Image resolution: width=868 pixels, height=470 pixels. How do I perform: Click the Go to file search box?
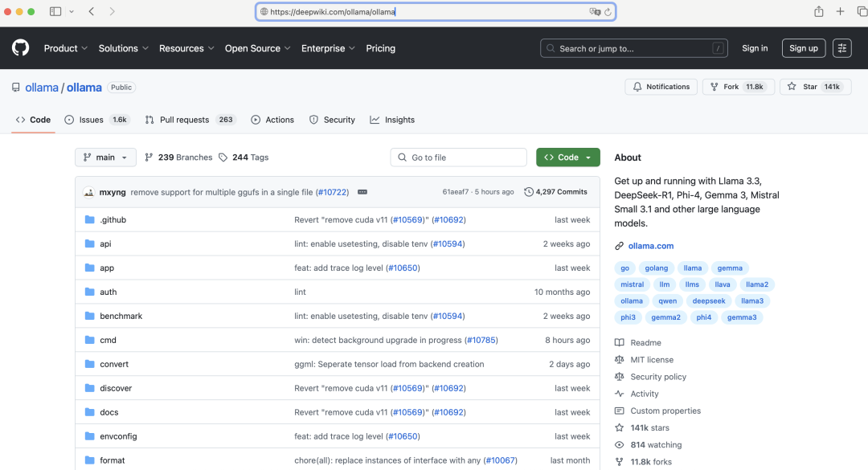click(x=458, y=157)
